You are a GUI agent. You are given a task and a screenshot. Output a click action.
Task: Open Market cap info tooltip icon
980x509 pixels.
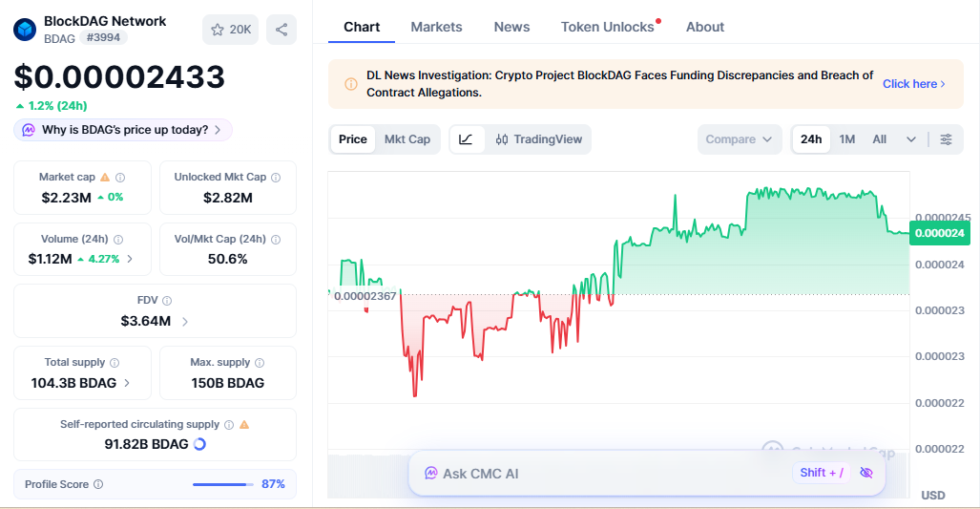120,178
